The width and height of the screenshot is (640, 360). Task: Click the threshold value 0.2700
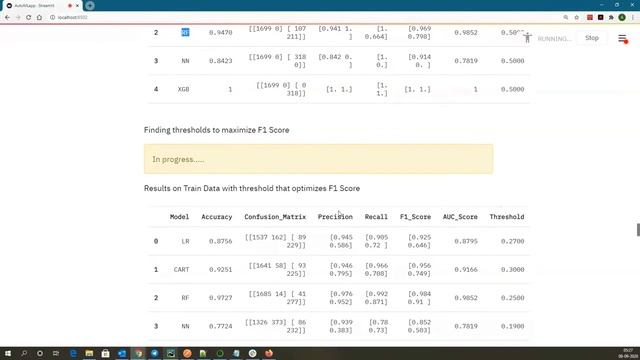click(512, 241)
